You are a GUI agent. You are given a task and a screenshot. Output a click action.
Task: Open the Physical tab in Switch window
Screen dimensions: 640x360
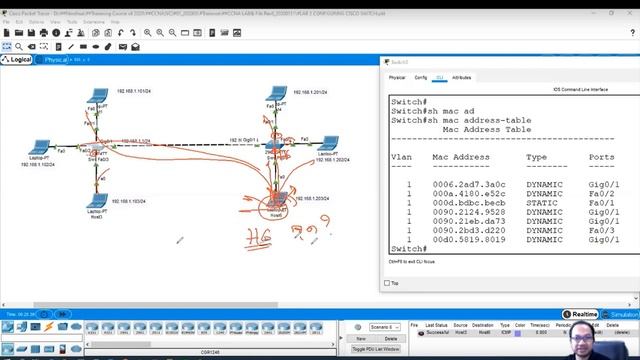point(397,78)
